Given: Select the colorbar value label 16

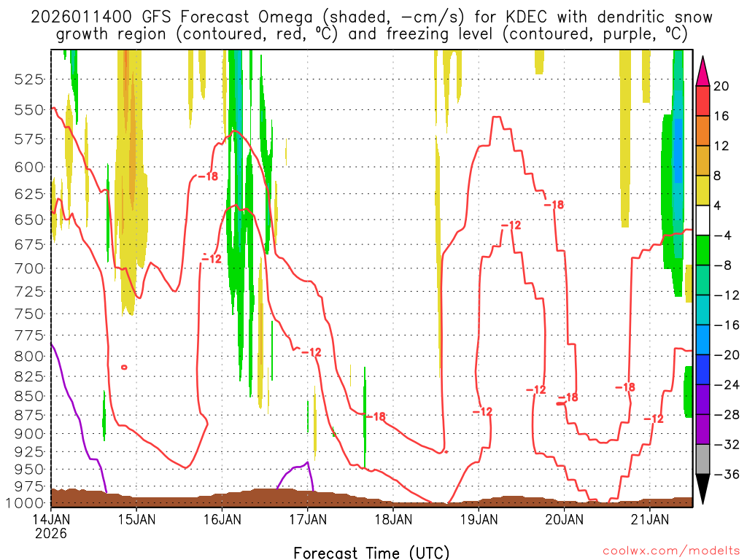Looking at the screenshot, I should point(721,116).
